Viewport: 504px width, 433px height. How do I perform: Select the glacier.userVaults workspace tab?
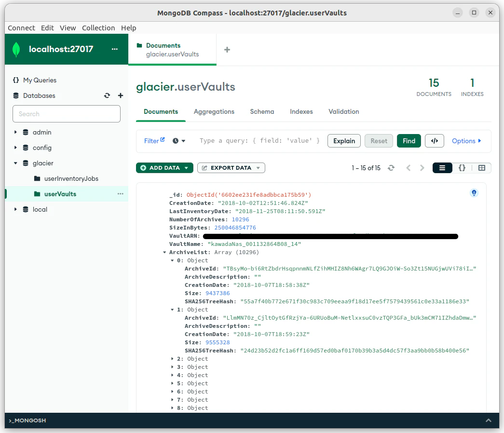172,50
